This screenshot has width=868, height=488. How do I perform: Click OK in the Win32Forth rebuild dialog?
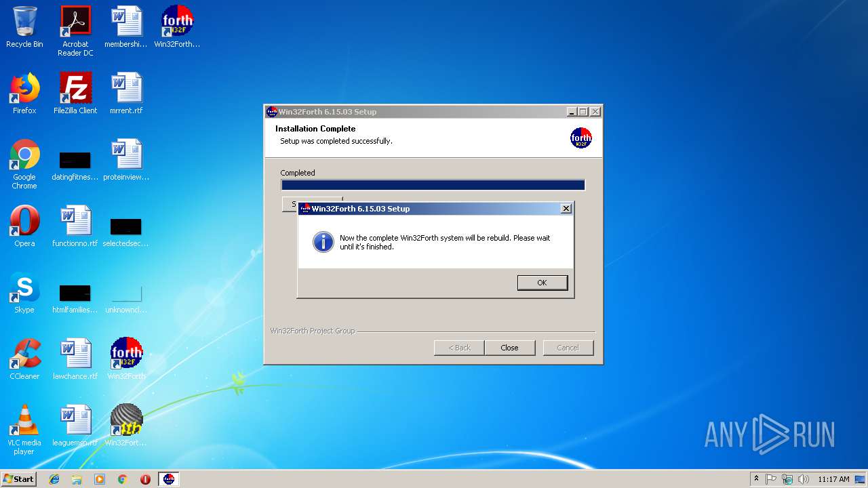tap(542, 283)
